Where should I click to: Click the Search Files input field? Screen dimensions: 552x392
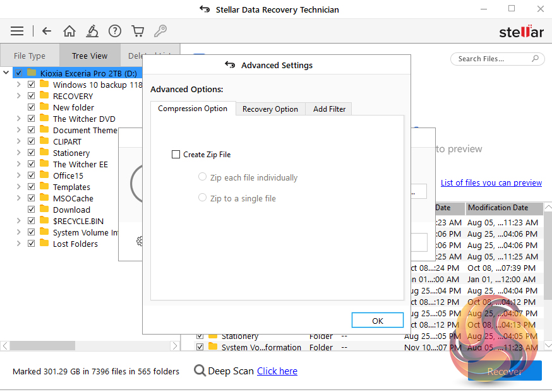pos(498,59)
